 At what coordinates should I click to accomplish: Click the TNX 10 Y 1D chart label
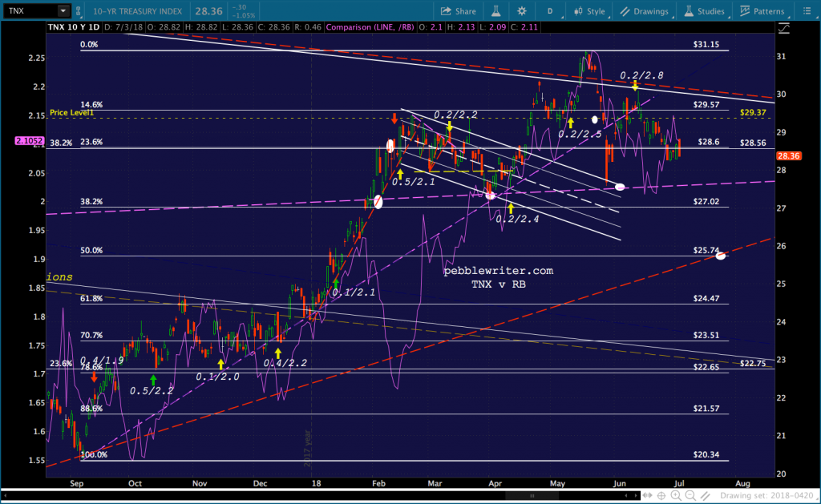[x=73, y=26]
